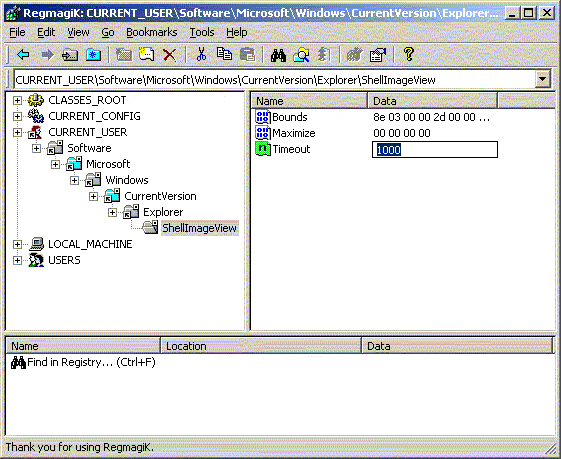
Task: Expand the USERS tree node
Action: [x=17, y=260]
